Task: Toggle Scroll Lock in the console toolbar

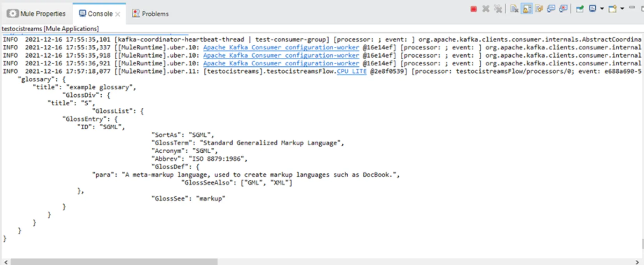Action: [527, 9]
